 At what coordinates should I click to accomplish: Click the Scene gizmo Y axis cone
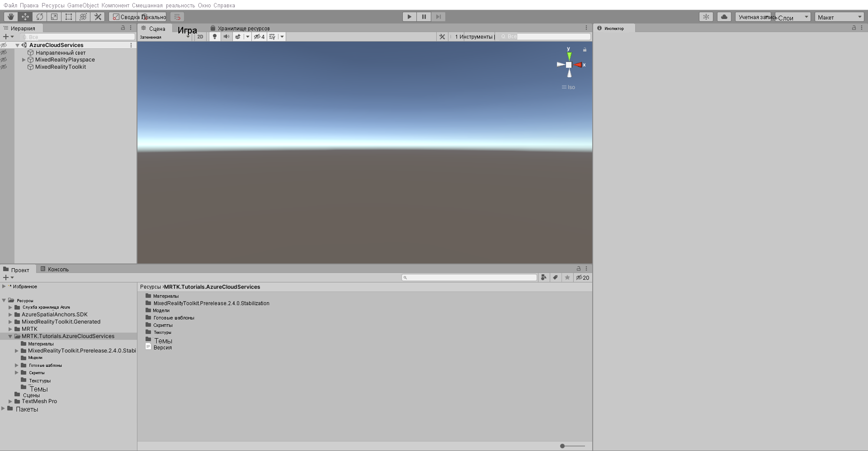click(x=569, y=56)
